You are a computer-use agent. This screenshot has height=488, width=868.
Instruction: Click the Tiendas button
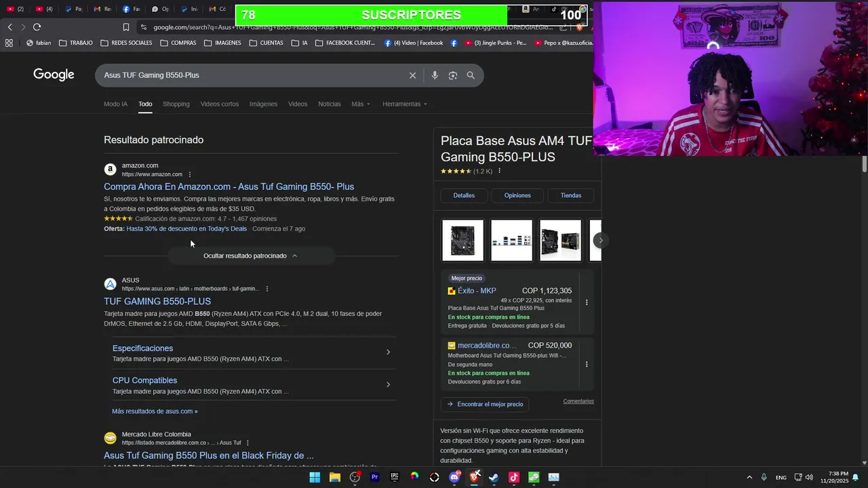pyautogui.click(x=571, y=195)
